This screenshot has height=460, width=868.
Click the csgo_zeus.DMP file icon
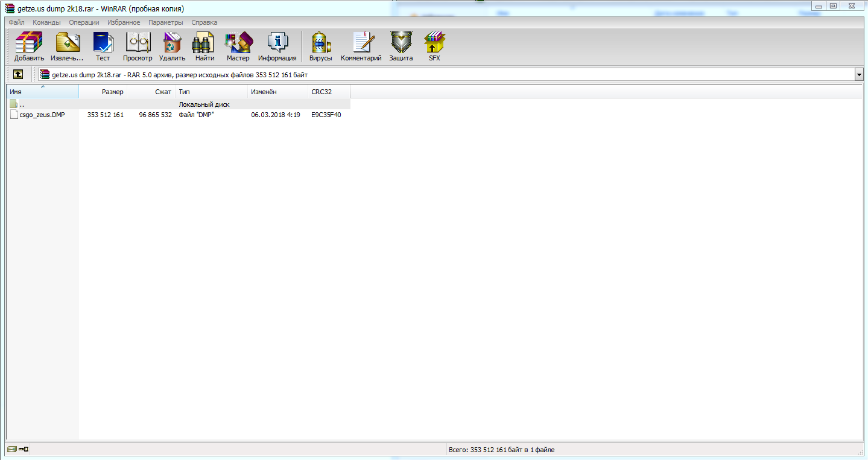(x=14, y=115)
